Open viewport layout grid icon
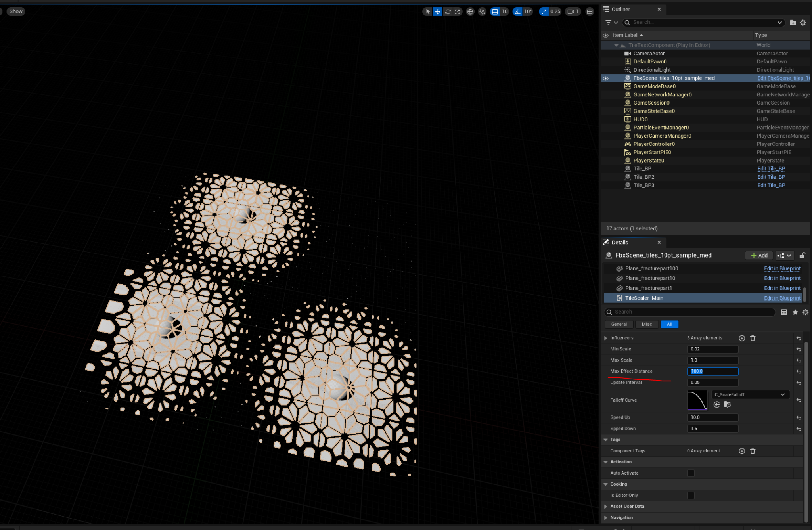Image resolution: width=812 pixels, height=530 pixels. click(x=590, y=11)
